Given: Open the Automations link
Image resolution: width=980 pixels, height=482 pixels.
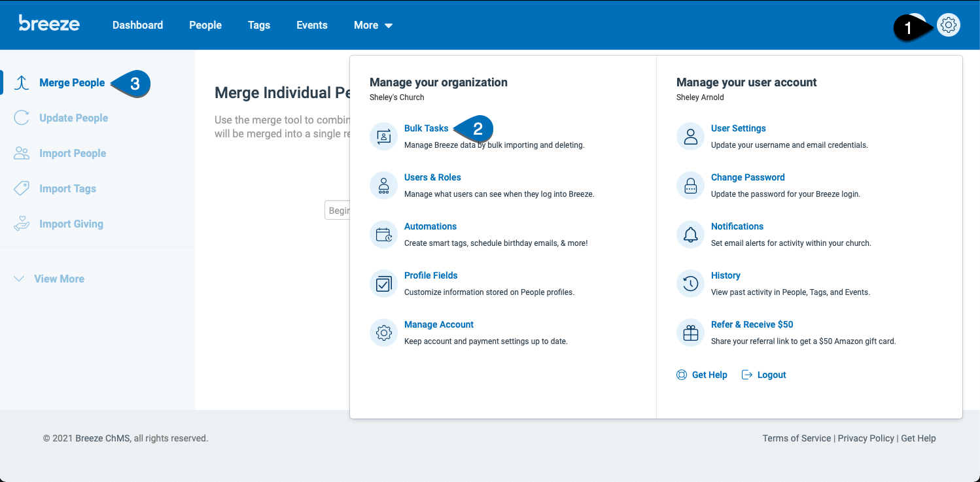Looking at the screenshot, I should pos(430,226).
